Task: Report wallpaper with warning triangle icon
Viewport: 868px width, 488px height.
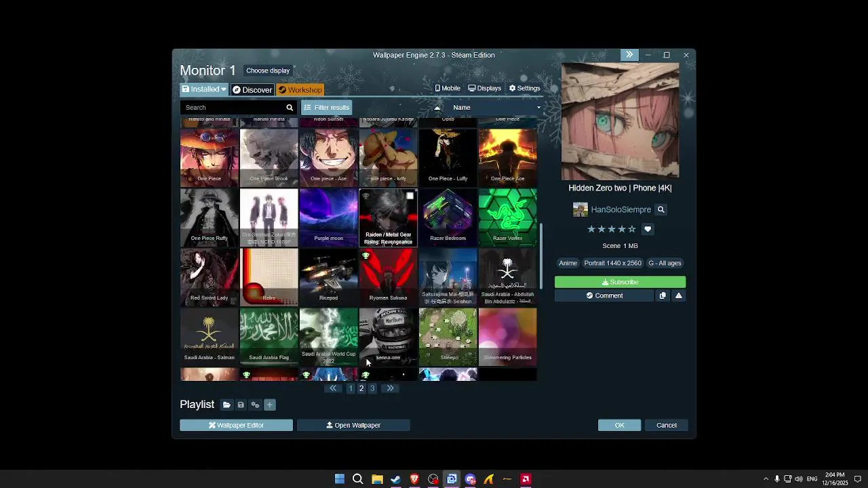Action: (x=678, y=296)
